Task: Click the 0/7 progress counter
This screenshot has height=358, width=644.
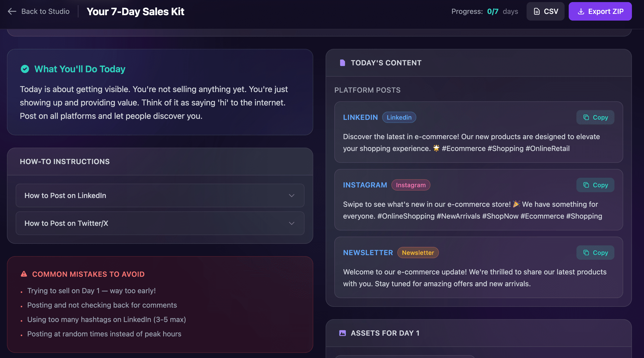Action: coord(493,11)
